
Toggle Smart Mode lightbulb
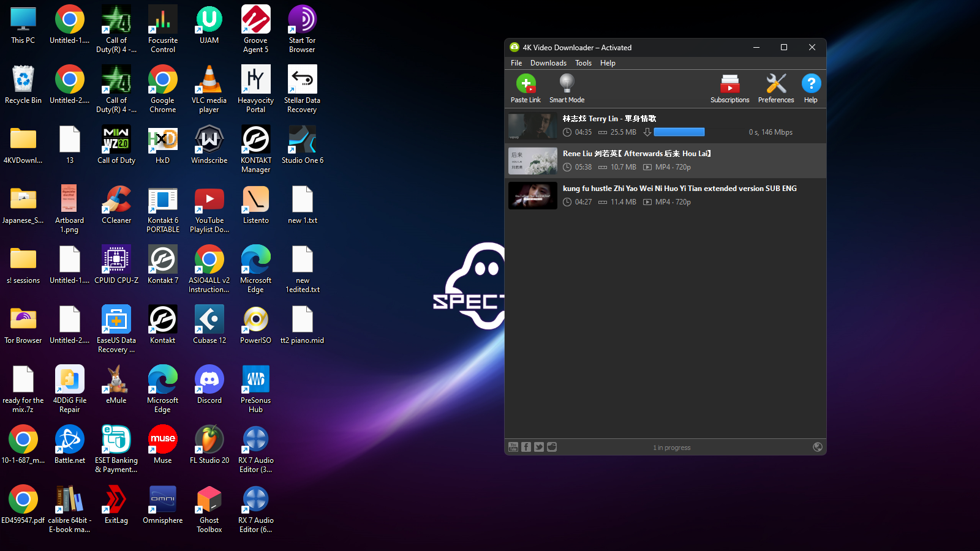(x=567, y=89)
